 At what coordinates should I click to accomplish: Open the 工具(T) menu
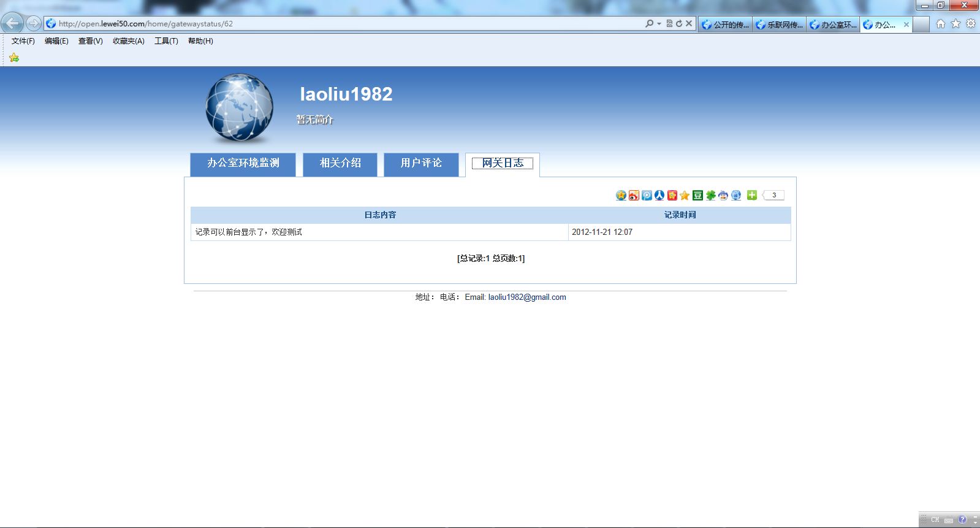(x=166, y=41)
